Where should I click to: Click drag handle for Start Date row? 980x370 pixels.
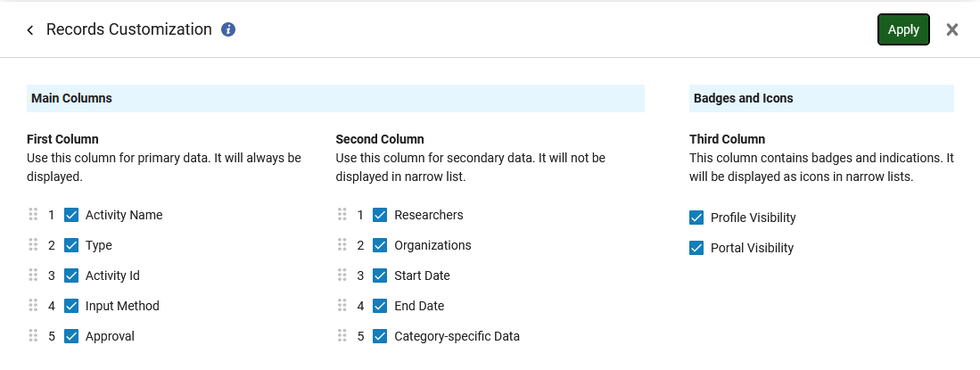click(x=342, y=275)
